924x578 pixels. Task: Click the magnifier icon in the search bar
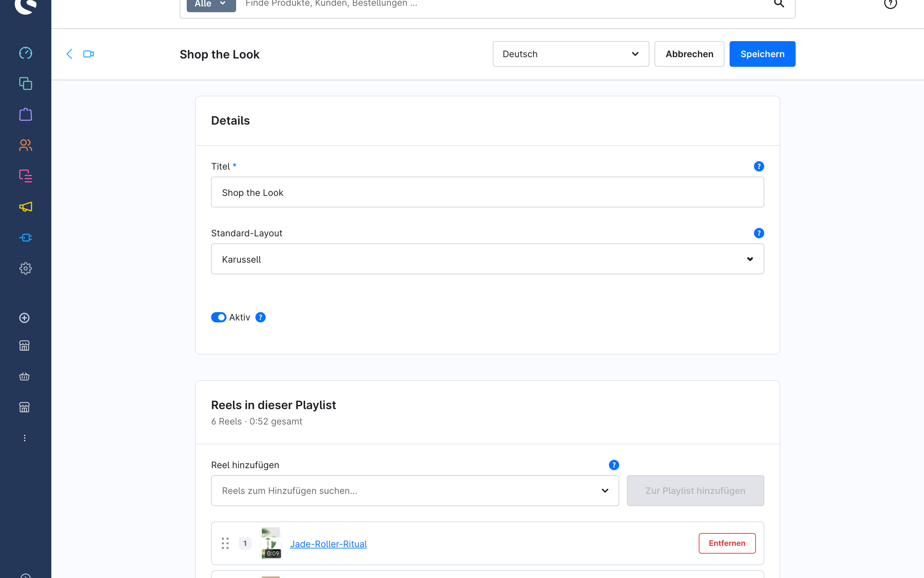[779, 4]
